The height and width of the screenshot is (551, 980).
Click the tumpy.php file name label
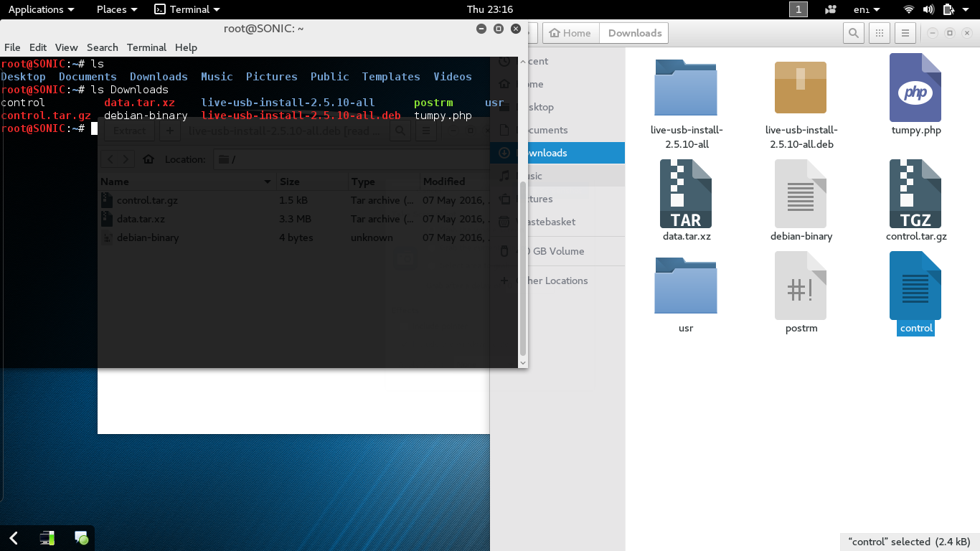915,130
